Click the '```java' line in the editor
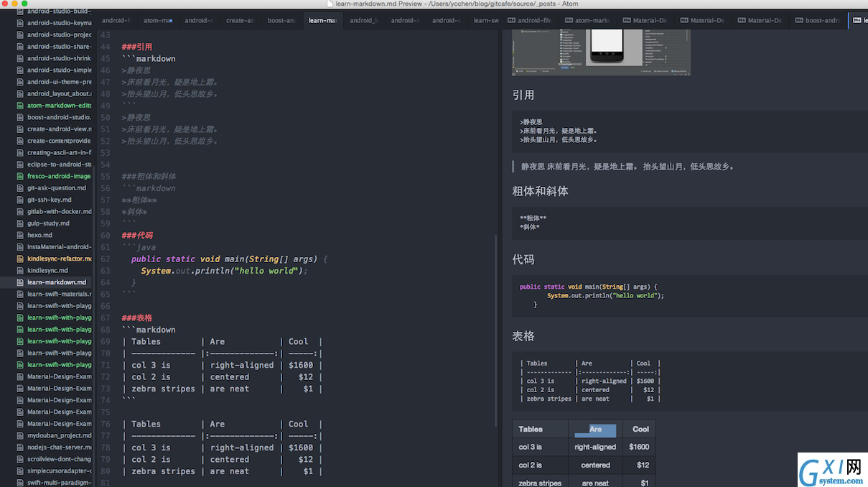Image resolution: width=868 pixels, height=487 pixels. [139, 247]
